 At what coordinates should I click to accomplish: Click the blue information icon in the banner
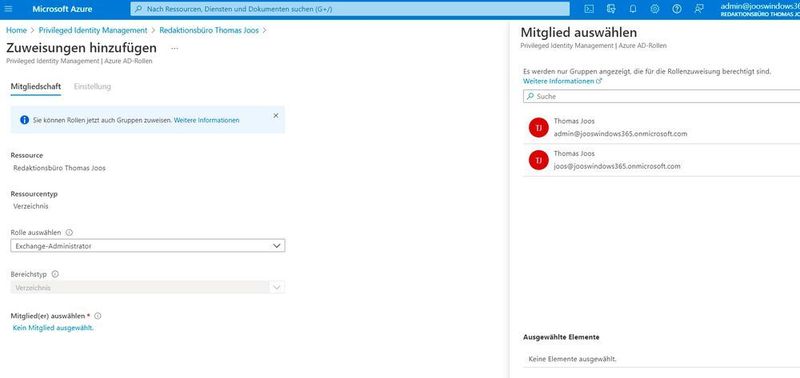(x=24, y=120)
